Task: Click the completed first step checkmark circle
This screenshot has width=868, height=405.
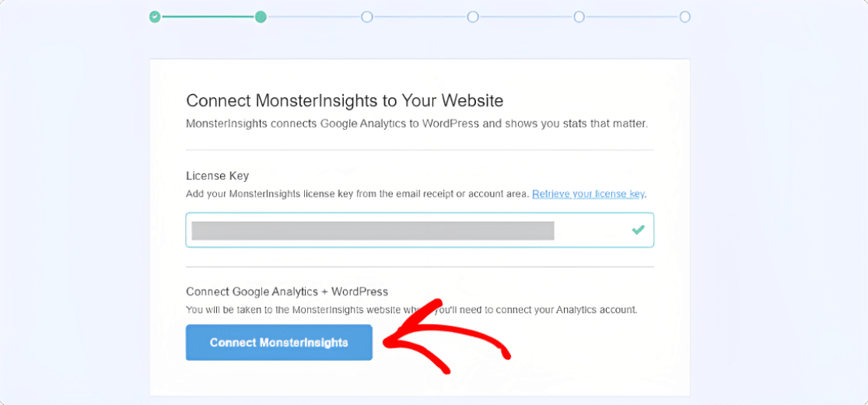Action: click(x=155, y=17)
